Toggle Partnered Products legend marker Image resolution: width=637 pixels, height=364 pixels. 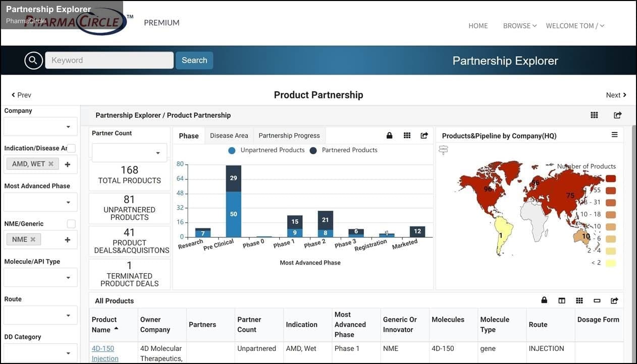(313, 150)
